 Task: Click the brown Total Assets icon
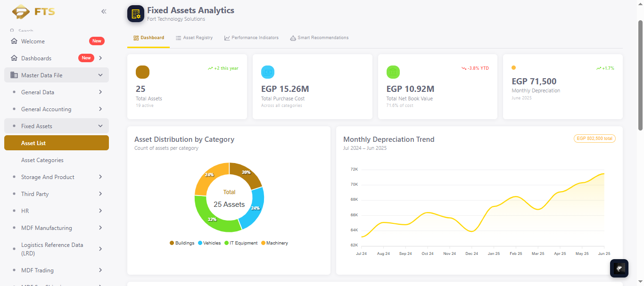point(142,72)
